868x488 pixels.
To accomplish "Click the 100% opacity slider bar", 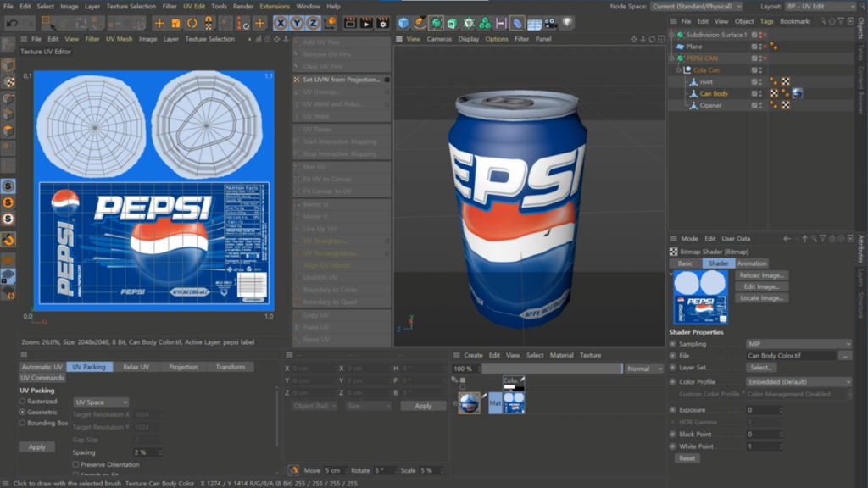I will point(552,369).
